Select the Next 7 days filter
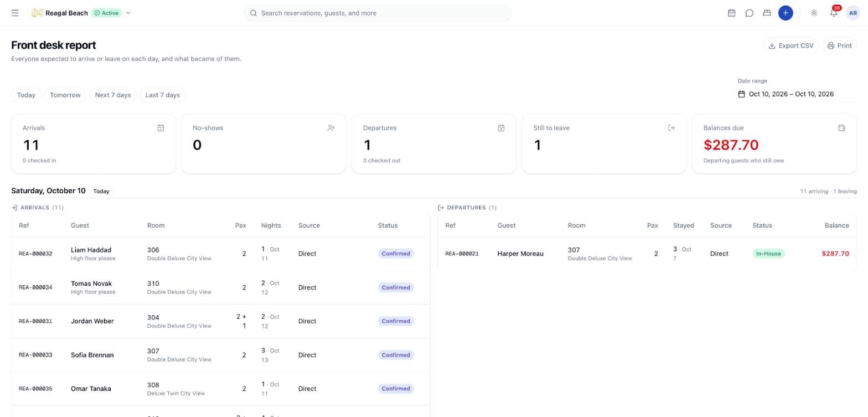Screen dimensions: 868x417 coord(113,95)
